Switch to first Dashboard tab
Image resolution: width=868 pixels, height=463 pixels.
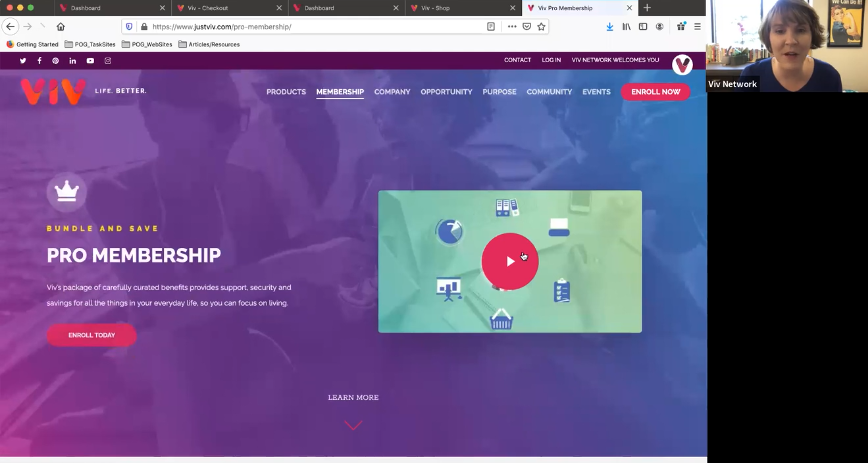[x=112, y=8]
